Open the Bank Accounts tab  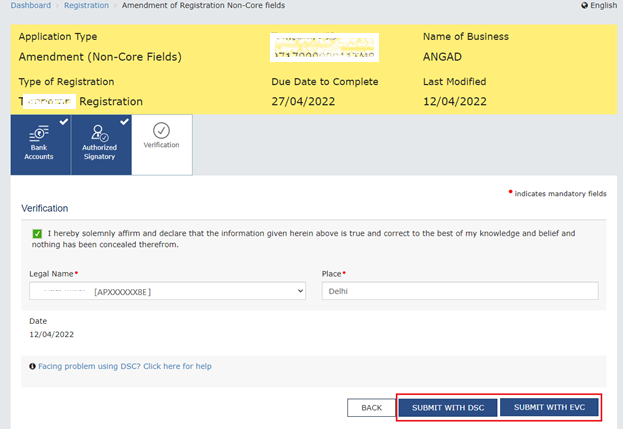[x=41, y=145]
